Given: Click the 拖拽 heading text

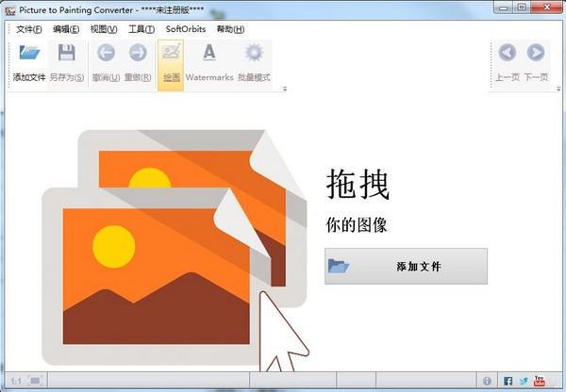Looking at the screenshot, I should (x=358, y=185).
